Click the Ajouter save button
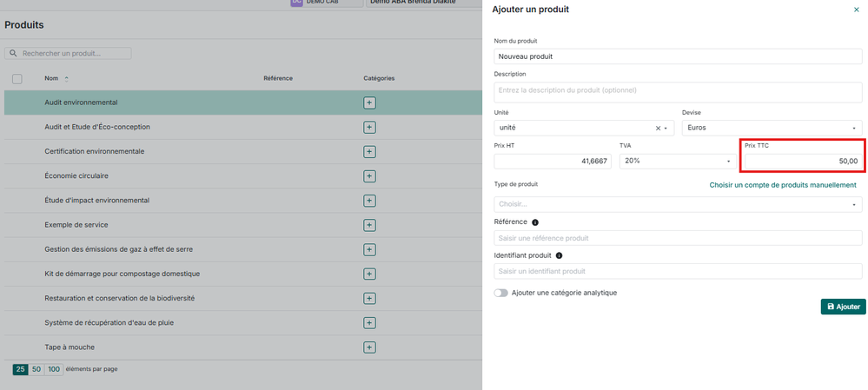868x390 pixels. point(843,307)
